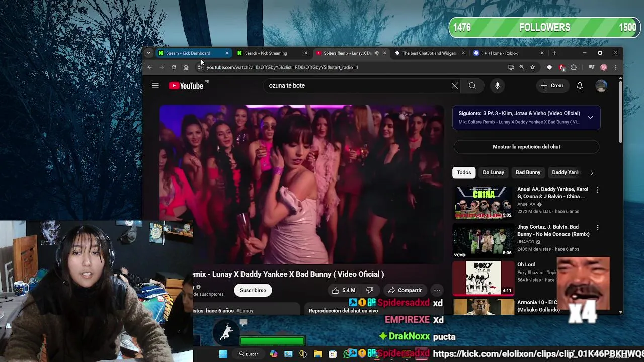The width and height of the screenshot is (644, 362).
Task: Switch to Search - Kick Streaming tab
Action: coord(272,53)
